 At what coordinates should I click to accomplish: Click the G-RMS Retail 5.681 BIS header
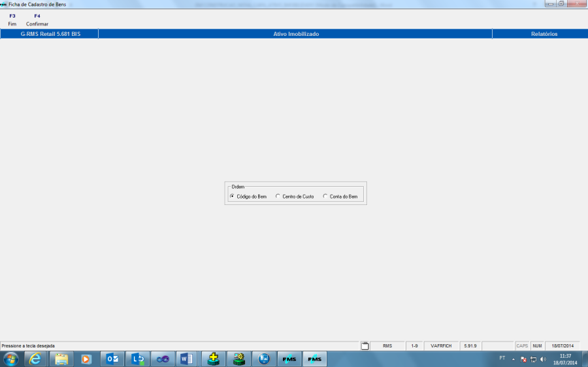(50, 34)
